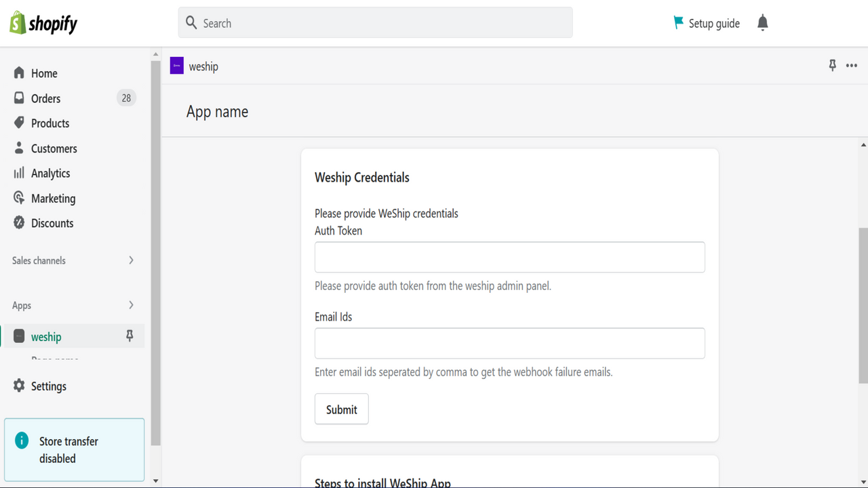
Task: Click the Orders count badge 28
Action: (x=126, y=98)
